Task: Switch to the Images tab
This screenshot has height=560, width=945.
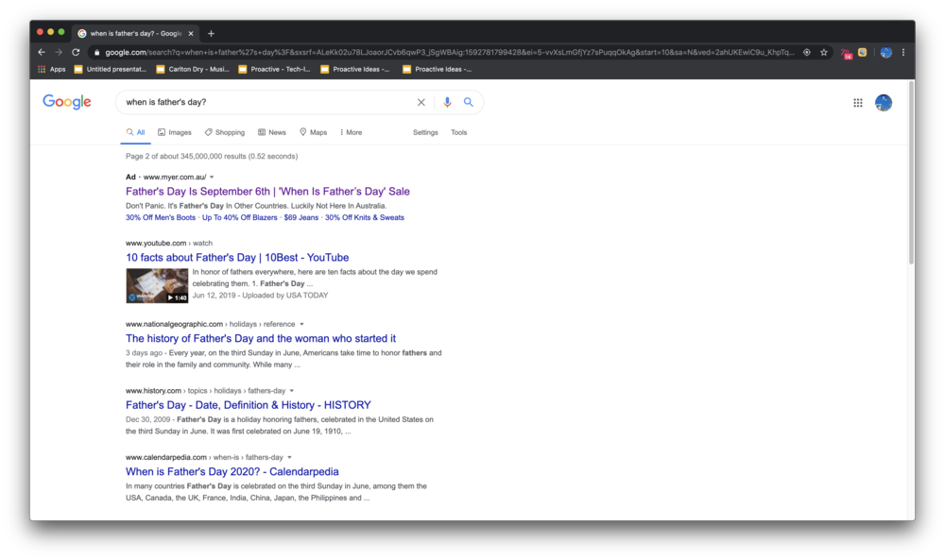Action: pos(175,132)
